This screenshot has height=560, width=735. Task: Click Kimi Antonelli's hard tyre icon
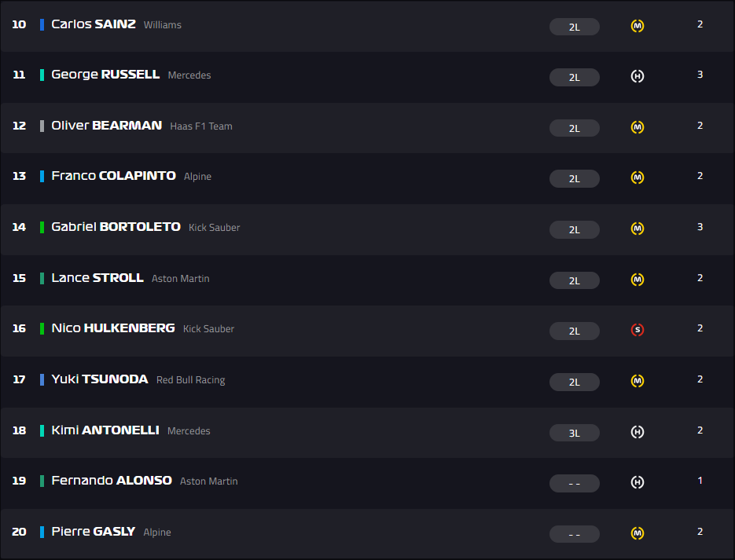(638, 431)
